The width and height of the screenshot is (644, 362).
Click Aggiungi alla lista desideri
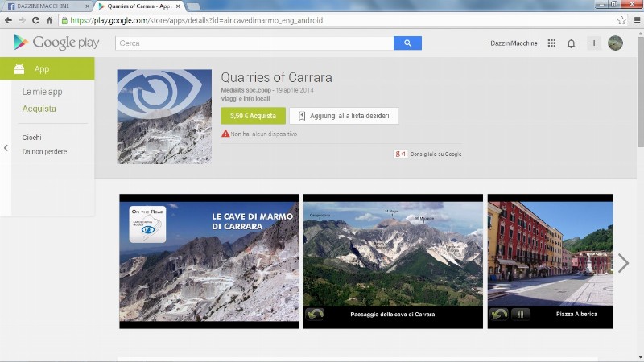click(x=345, y=116)
